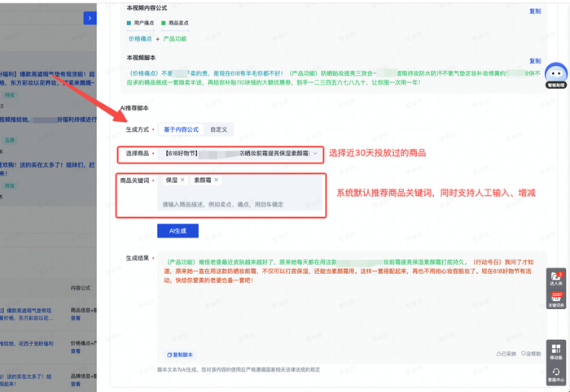Open the 爆款高遮瑕气垫有现 video title in table
Image resolution: width=570 pixels, height=392 pixels.
(26, 314)
